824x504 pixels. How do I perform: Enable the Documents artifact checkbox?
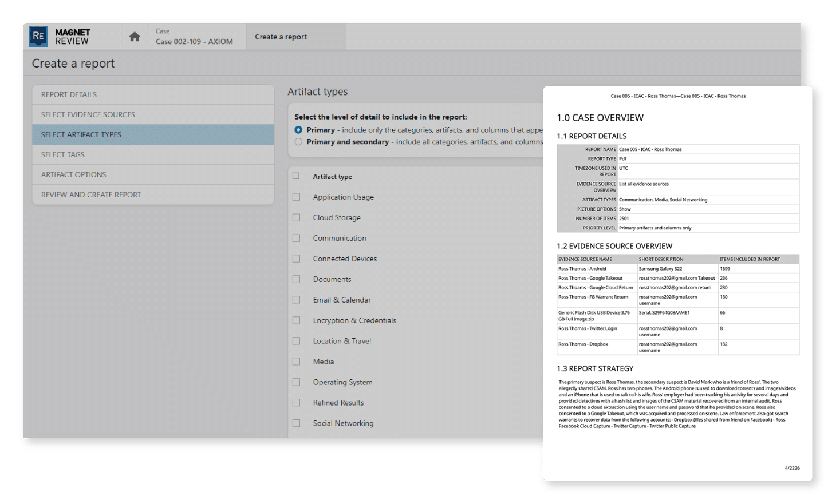[x=296, y=279]
